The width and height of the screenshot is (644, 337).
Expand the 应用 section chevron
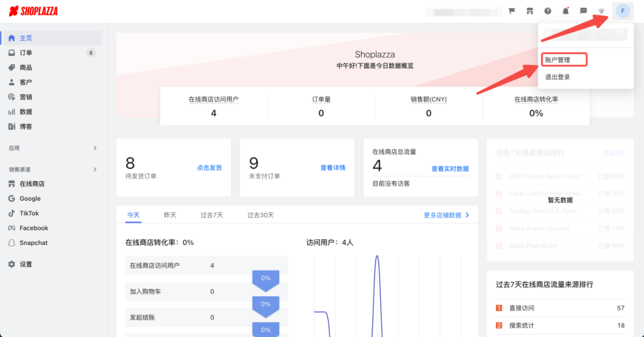click(x=95, y=148)
